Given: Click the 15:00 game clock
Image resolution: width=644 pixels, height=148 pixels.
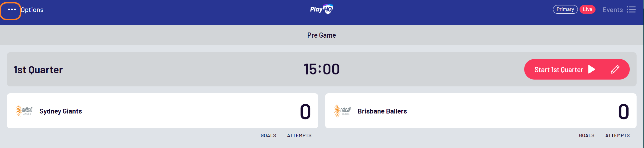Looking at the screenshot, I should tap(322, 69).
